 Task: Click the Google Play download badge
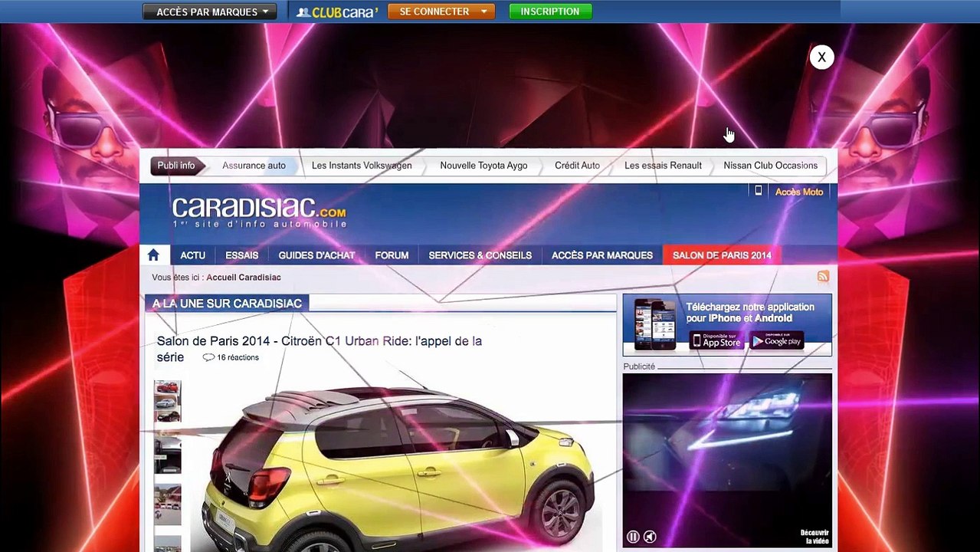(x=776, y=340)
